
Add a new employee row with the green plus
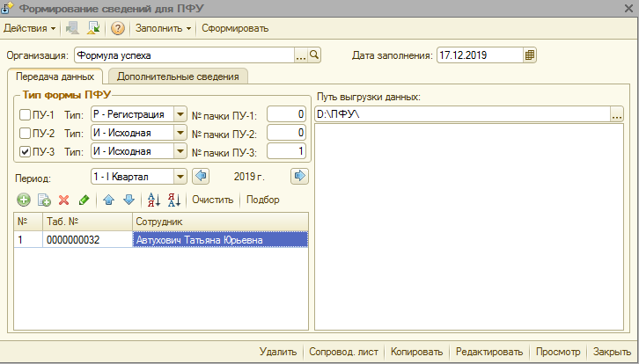[x=24, y=200]
